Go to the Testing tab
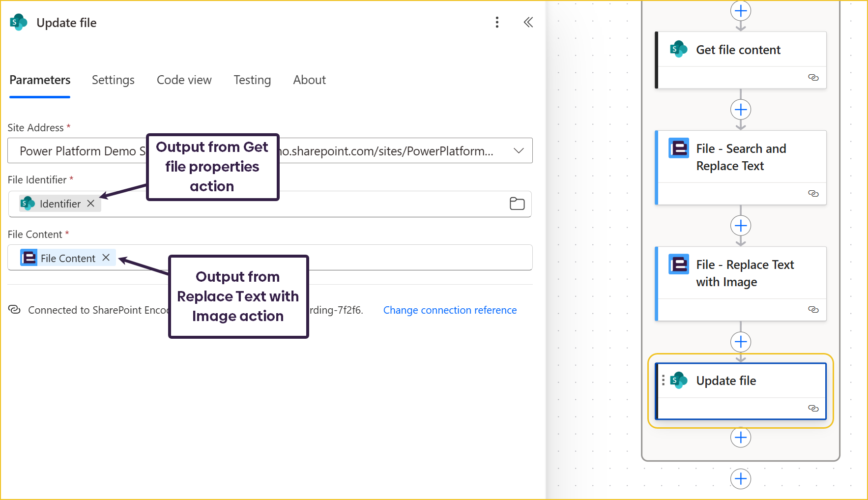868x500 pixels. point(252,80)
